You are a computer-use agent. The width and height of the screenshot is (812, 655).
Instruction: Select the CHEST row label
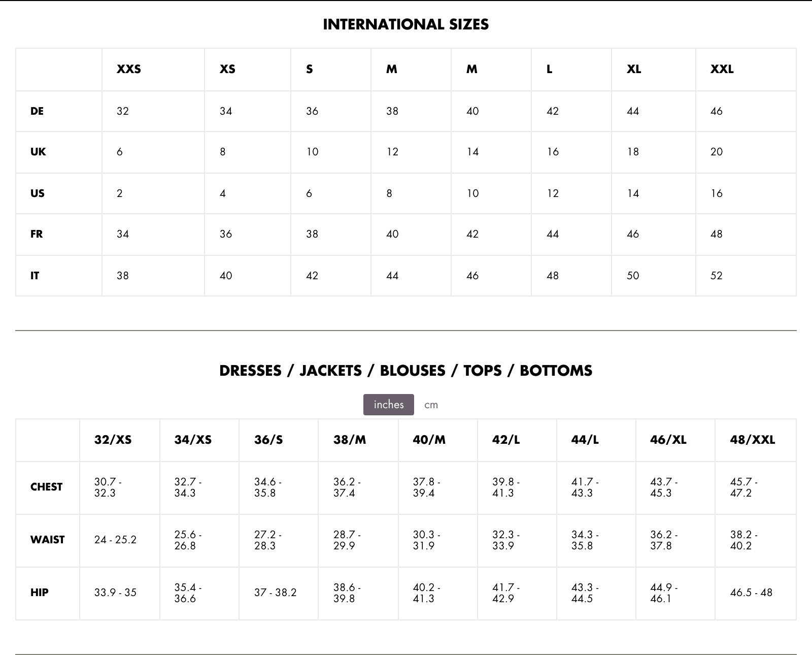tap(47, 487)
